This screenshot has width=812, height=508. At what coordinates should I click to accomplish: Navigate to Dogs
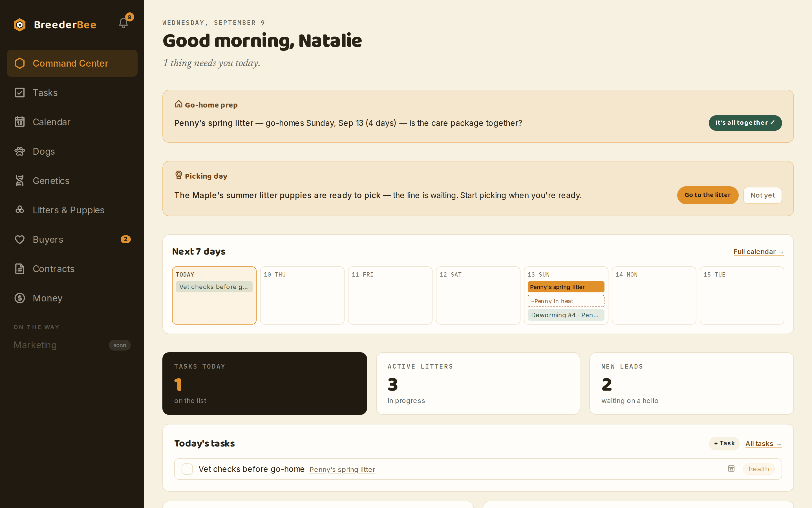[x=72, y=151]
